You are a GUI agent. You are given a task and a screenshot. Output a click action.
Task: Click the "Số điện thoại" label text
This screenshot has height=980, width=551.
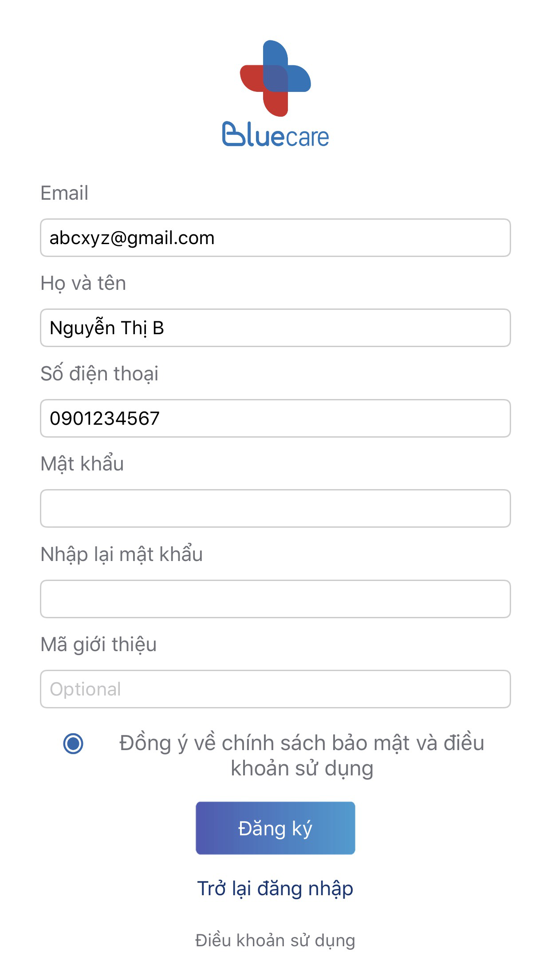99,374
